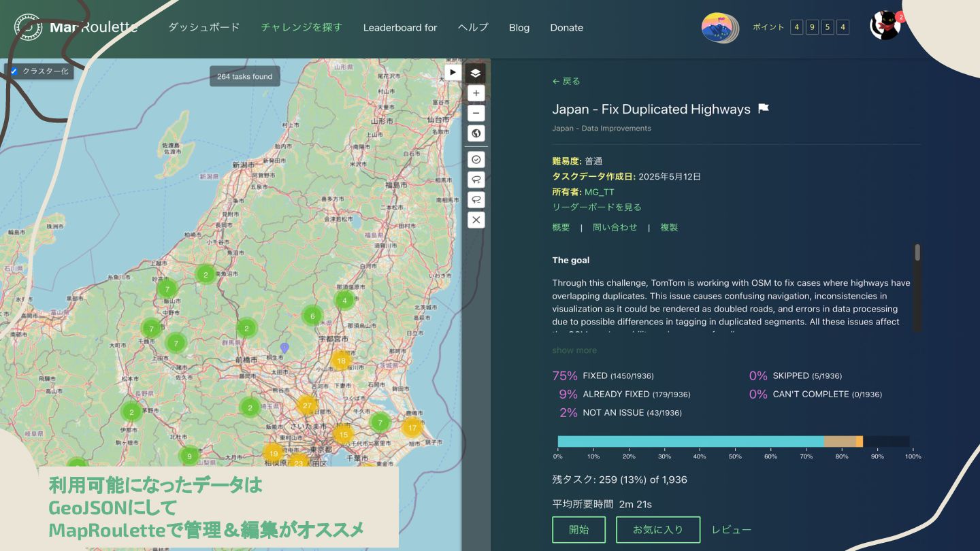The height and width of the screenshot is (551, 980).
Task: Click the ALREADY FIXED (179/1936) statistic
Action: pyautogui.click(x=625, y=394)
